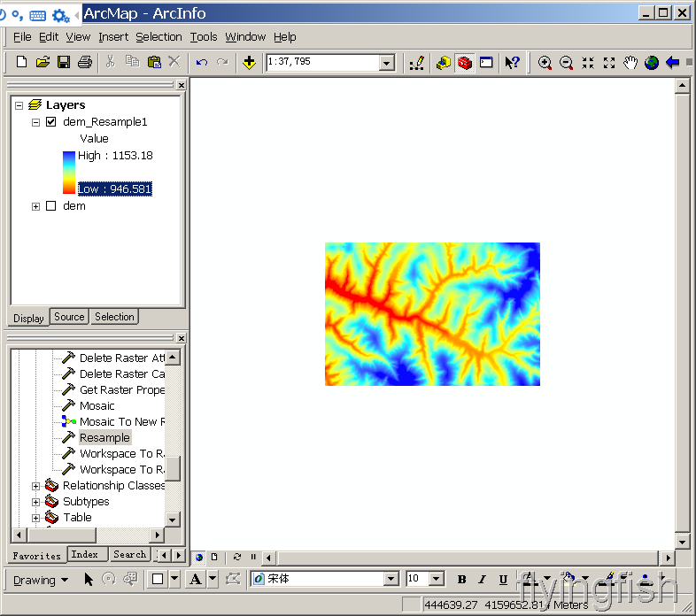696x616 pixels.
Task: Expand the Relationship Classes toolset
Action: (x=36, y=486)
